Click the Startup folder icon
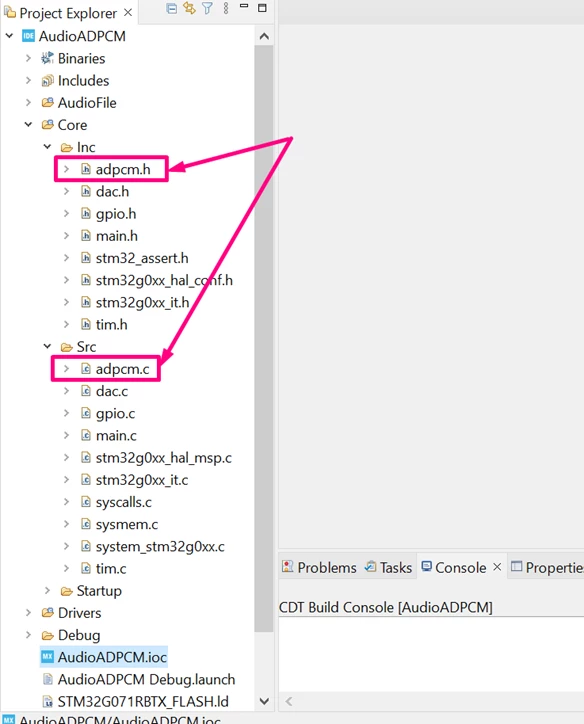The image size is (584, 724). 66,591
